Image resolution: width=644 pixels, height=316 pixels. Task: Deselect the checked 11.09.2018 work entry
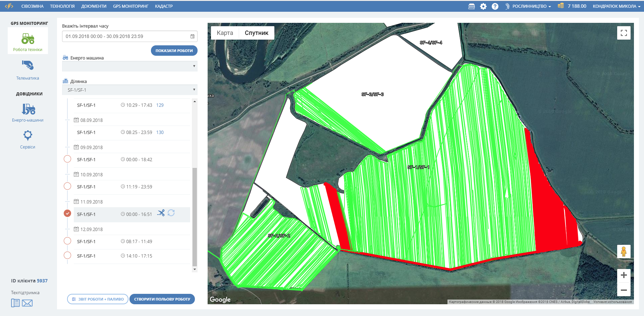tap(67, 214)
